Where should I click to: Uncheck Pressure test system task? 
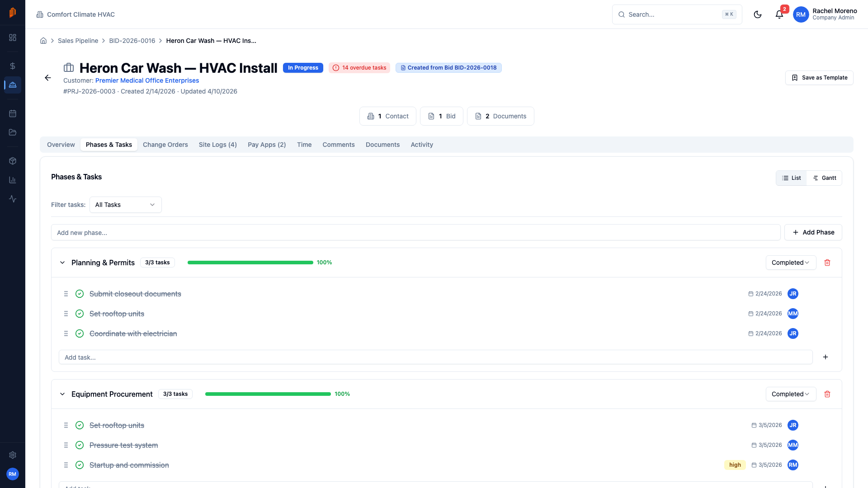tap(80, 445)
